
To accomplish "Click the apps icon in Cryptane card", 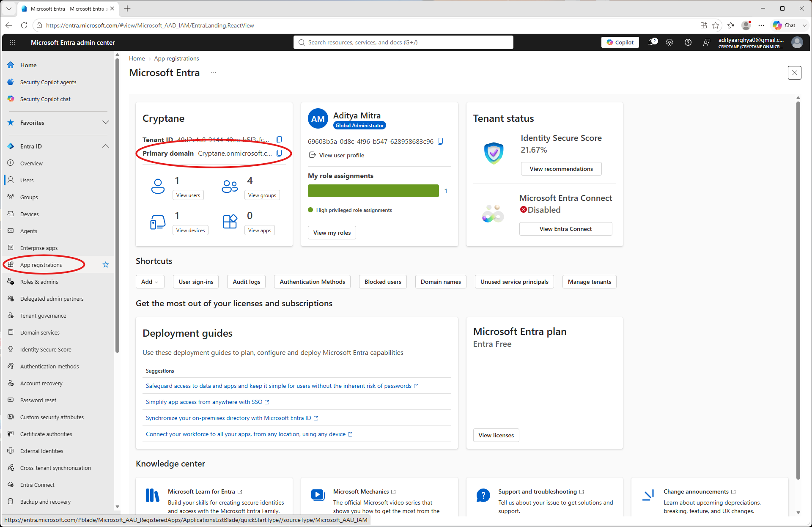I will pos(230,222).
